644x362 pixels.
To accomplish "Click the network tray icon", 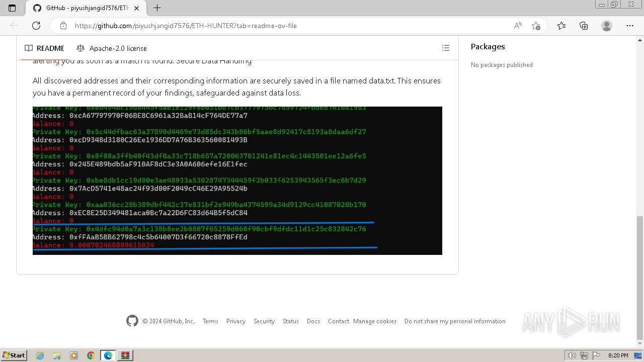I will click(584, 355).
